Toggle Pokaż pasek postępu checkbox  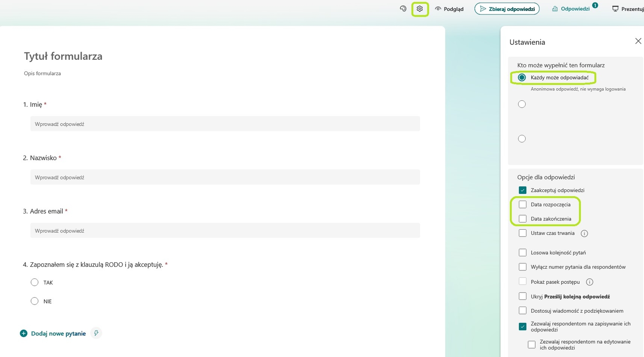pyautogui.click(x=522, y=281)
